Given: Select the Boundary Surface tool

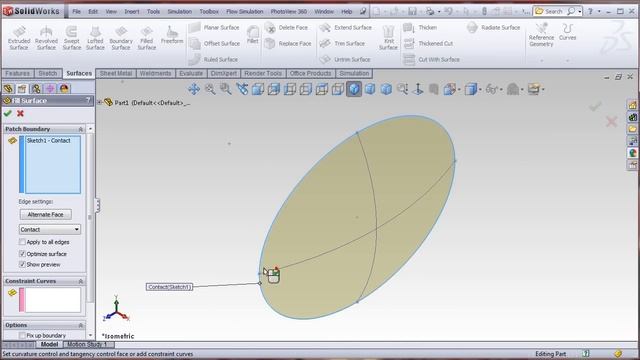Looking at the screenshot, I should 121,38.
